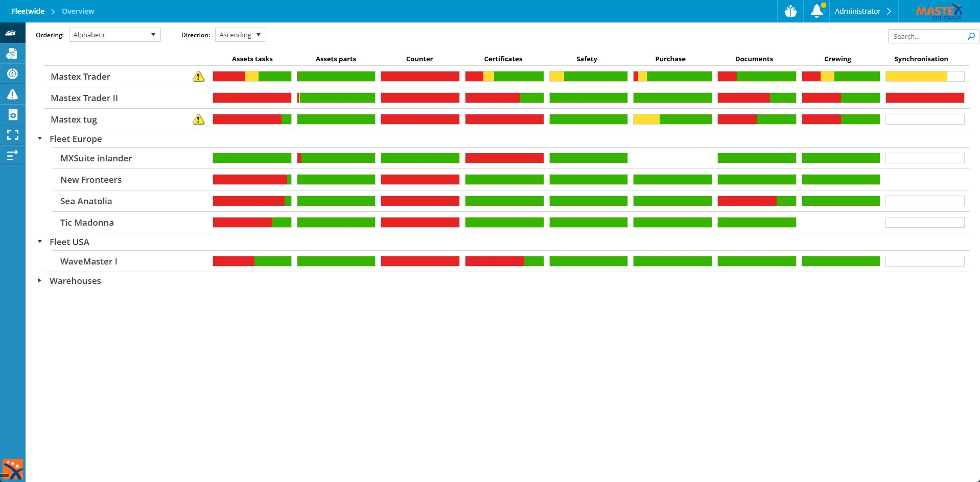This screenshot has width=980, height=482.
Task: Click Mastex Trader's yellow Synchronisation status bar
Action: coord(916,77)
